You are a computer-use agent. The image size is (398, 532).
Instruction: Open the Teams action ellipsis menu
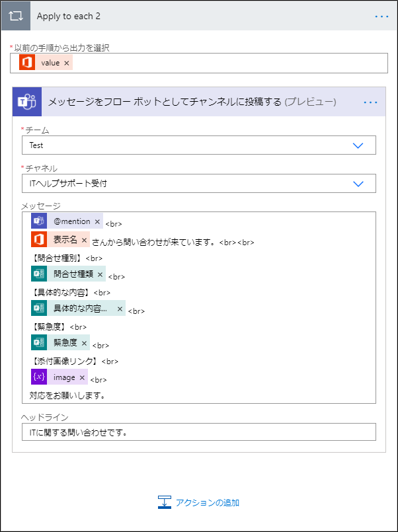tap(370, 102)
